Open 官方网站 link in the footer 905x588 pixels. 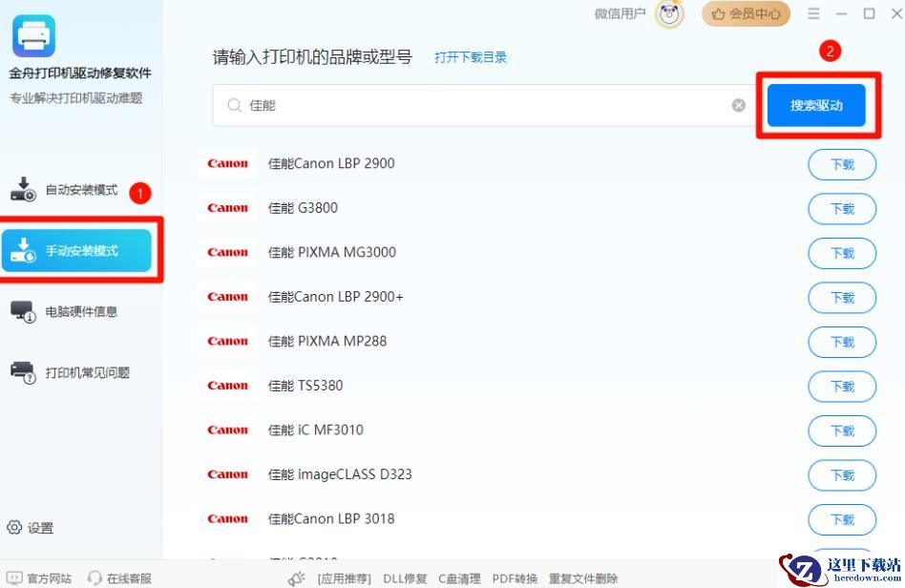click(49, 578)
